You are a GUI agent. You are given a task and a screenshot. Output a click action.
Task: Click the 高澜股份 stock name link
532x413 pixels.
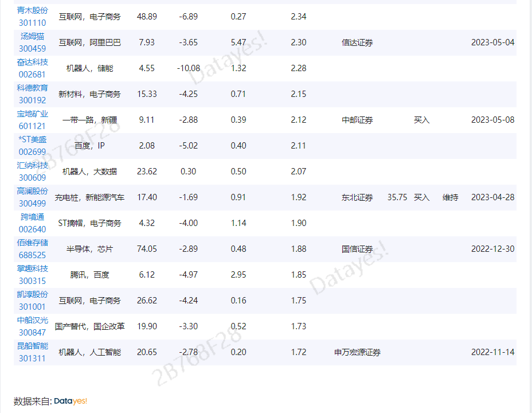[x=33, y=191]
